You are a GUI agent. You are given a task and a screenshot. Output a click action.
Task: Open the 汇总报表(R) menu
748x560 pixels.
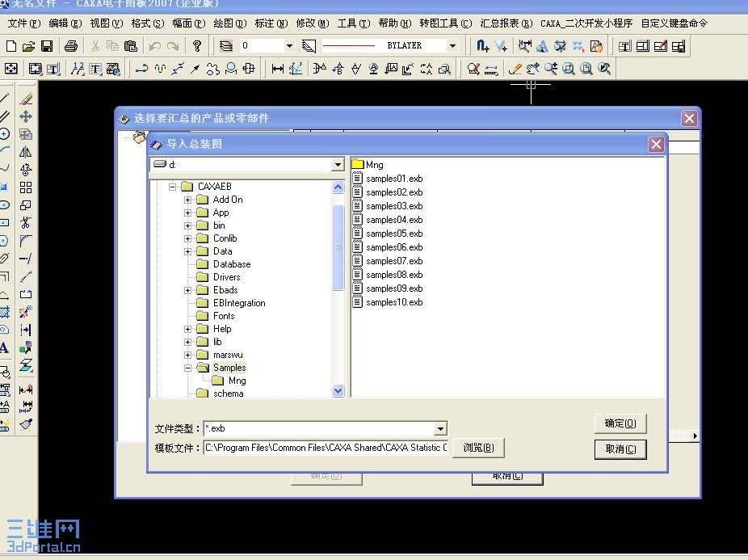(506, 23)
